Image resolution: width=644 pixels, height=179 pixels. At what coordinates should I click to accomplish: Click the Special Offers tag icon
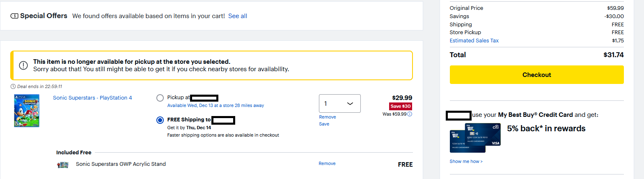coord(14,16)
